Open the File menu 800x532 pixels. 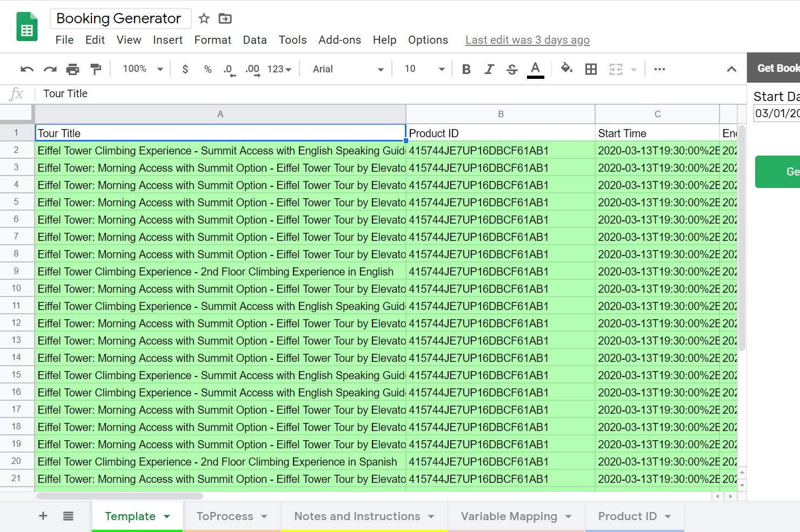point(64,40)
